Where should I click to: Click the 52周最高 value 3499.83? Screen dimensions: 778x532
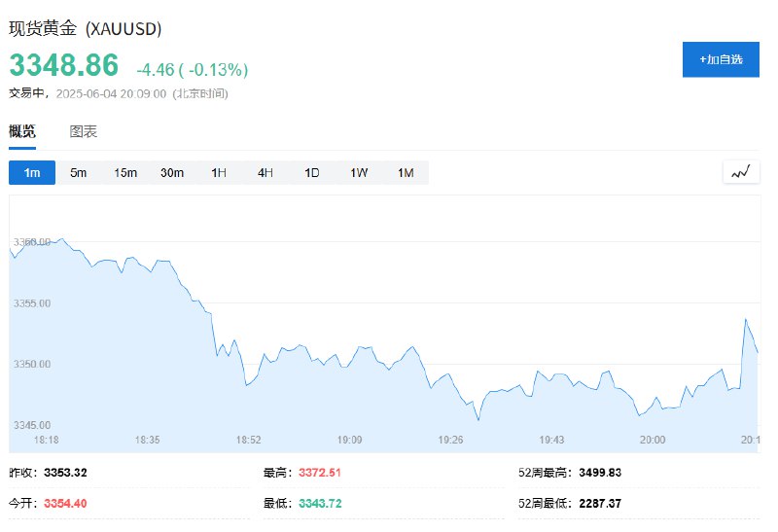[x=600, y=473]
